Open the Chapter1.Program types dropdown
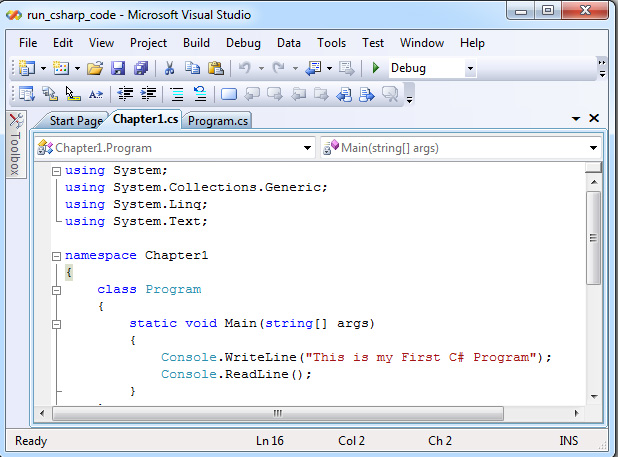The width and height of the screenshot is (618, 457). point(307,148)
